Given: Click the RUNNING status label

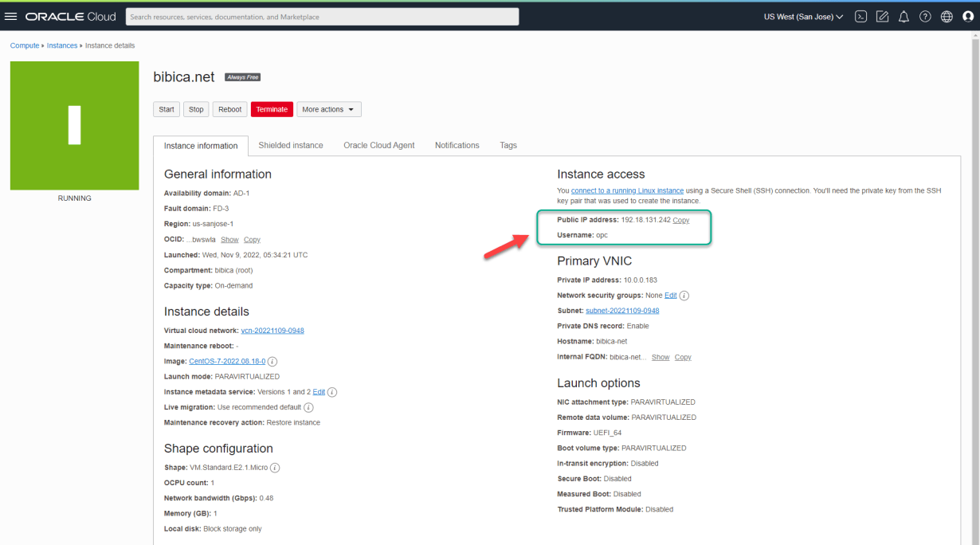Looking at the screenshot, I should tap(74, 198).
